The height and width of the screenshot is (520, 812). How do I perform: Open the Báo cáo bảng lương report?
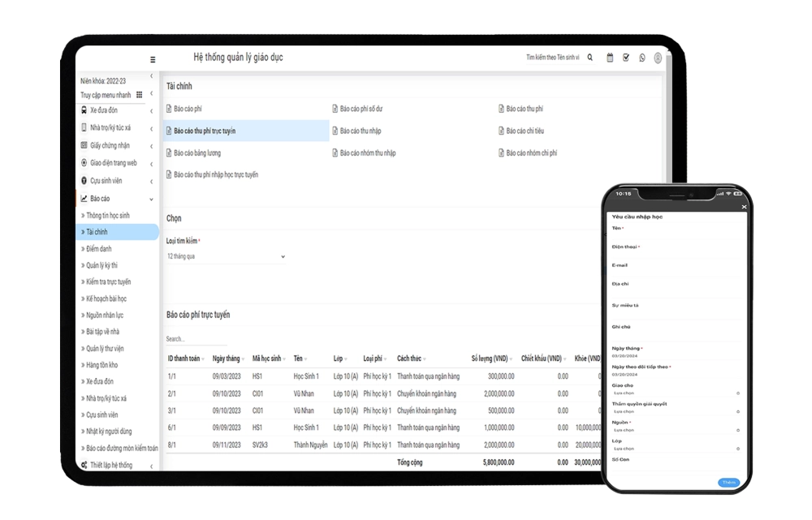[197, 153]
